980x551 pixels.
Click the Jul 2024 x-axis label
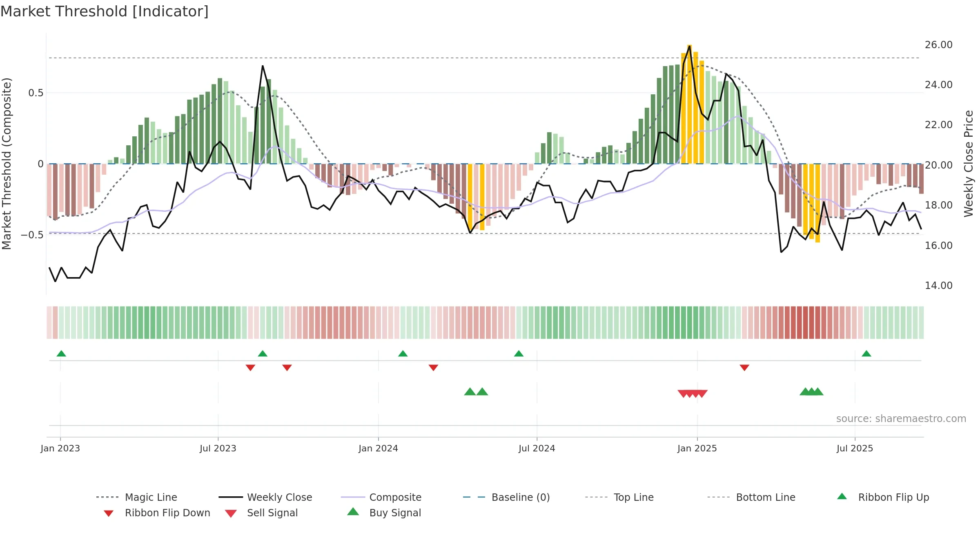(x=537, y=448)
